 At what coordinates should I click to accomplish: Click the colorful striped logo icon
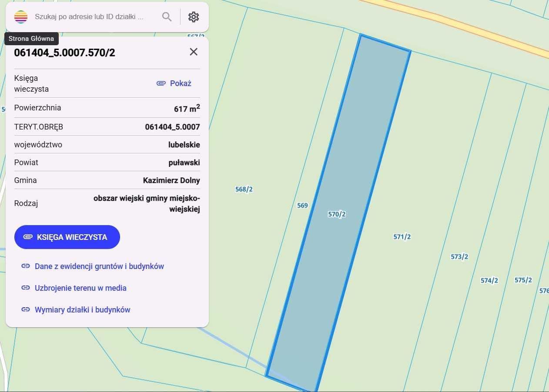(21, 17)
